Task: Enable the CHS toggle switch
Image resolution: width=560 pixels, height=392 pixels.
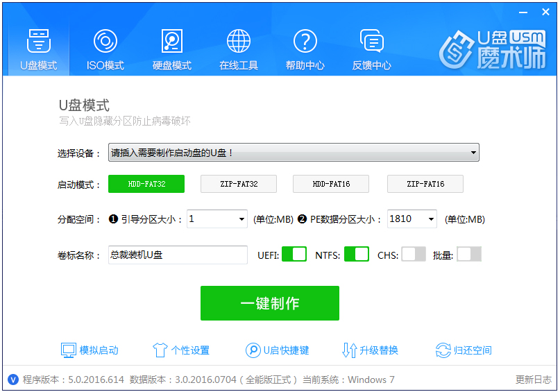Action: (x=414, y=255)
